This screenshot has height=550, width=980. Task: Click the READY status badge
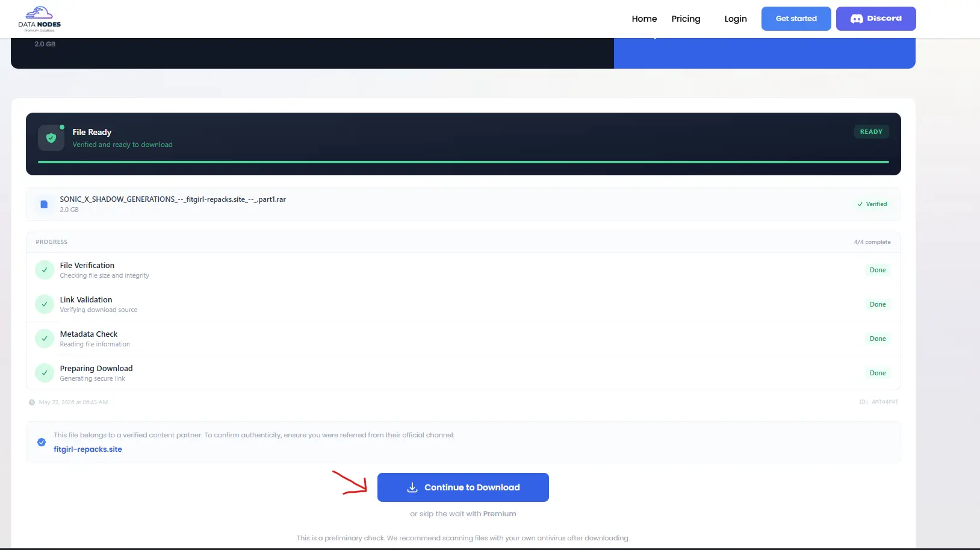tap(871, 132)
